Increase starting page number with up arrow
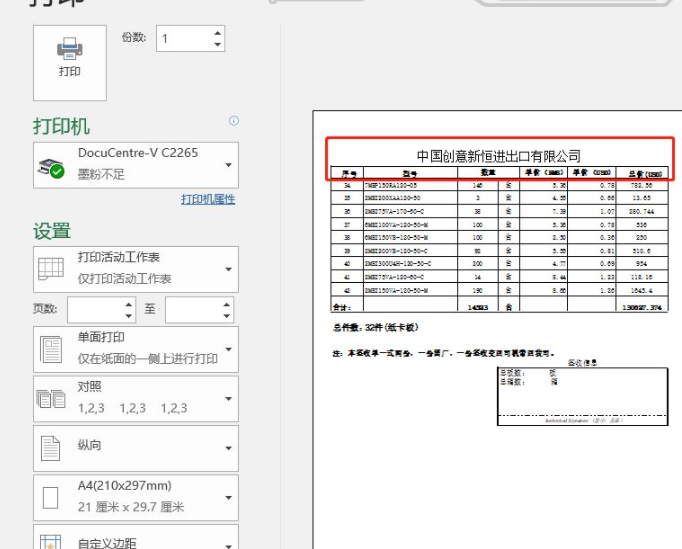Viewport: 682px width, 549px height. click(x=128, y=304)
